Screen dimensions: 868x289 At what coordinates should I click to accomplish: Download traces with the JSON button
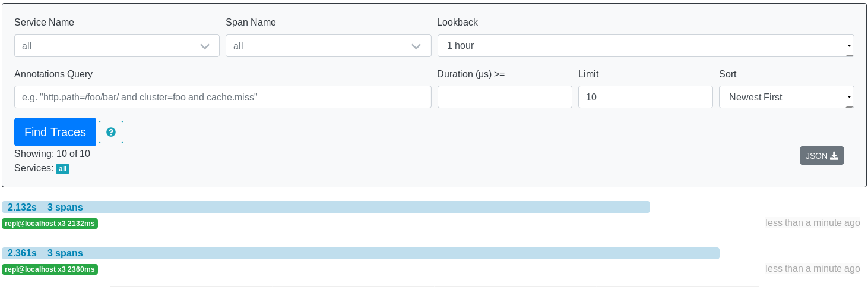(x=822, y=156)
